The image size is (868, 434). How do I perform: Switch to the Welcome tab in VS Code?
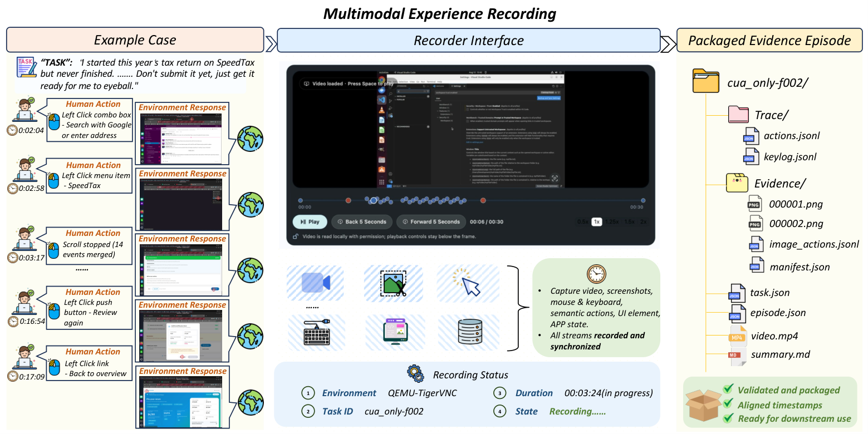[439, 86]
